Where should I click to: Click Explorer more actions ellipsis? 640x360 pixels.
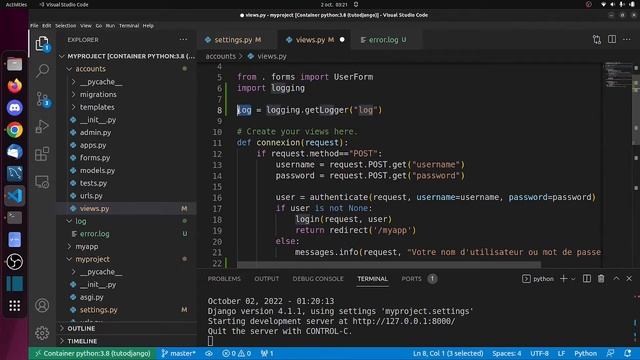pyautogui.click(x=183, y=40)
